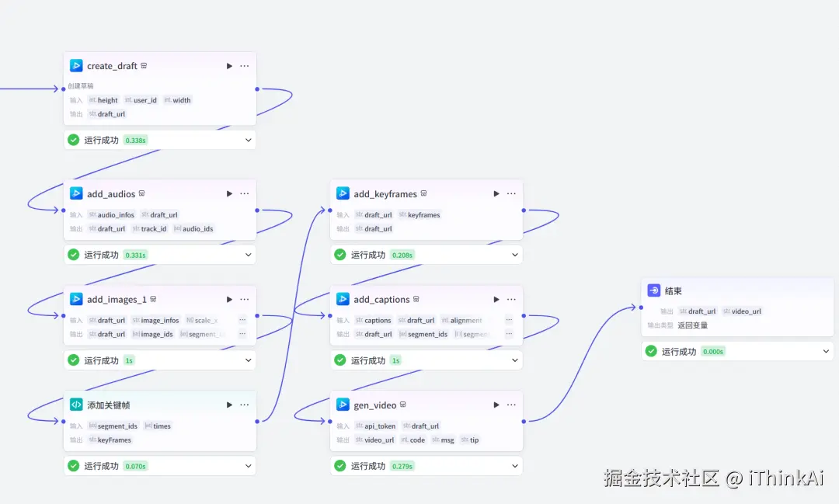Screen dimensions: 839x504
Task: Click the plugin icon on the create_draft node
Action: tap(76, 65)
